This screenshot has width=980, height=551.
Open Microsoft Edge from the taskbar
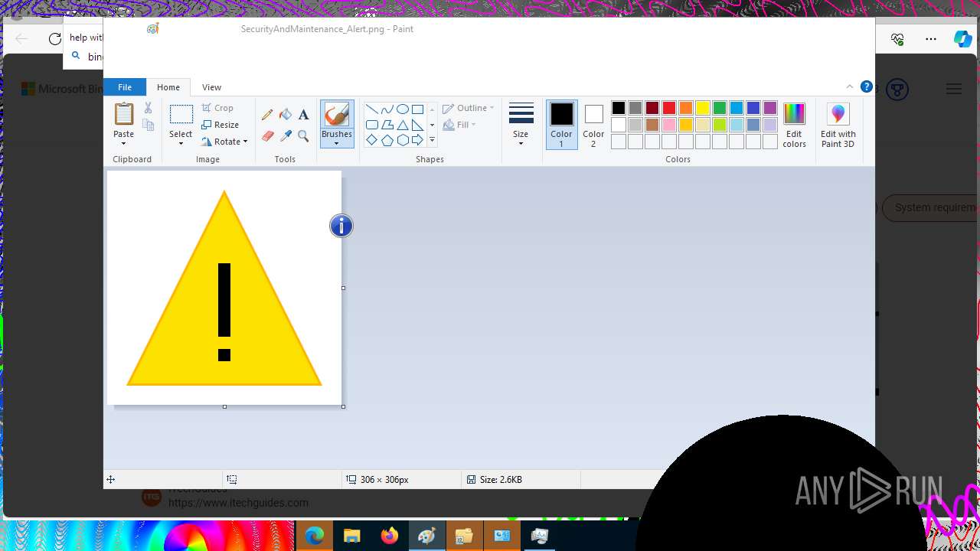point(315,536)
